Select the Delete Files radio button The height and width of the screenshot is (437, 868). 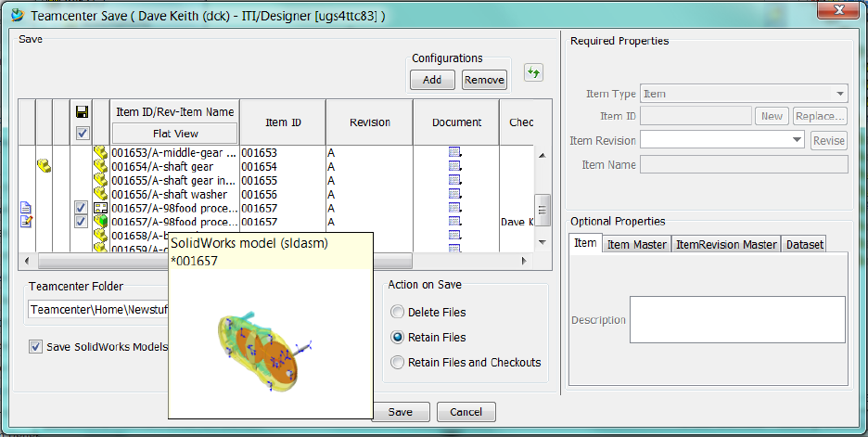click(397, 313)
